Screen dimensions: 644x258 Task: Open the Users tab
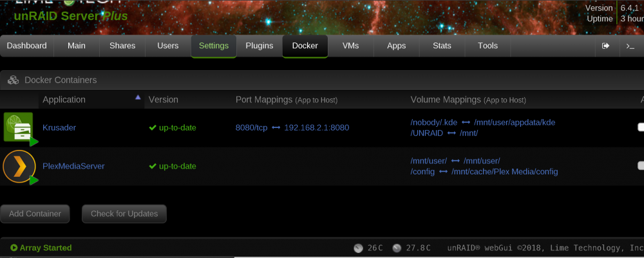pos(168,46)
